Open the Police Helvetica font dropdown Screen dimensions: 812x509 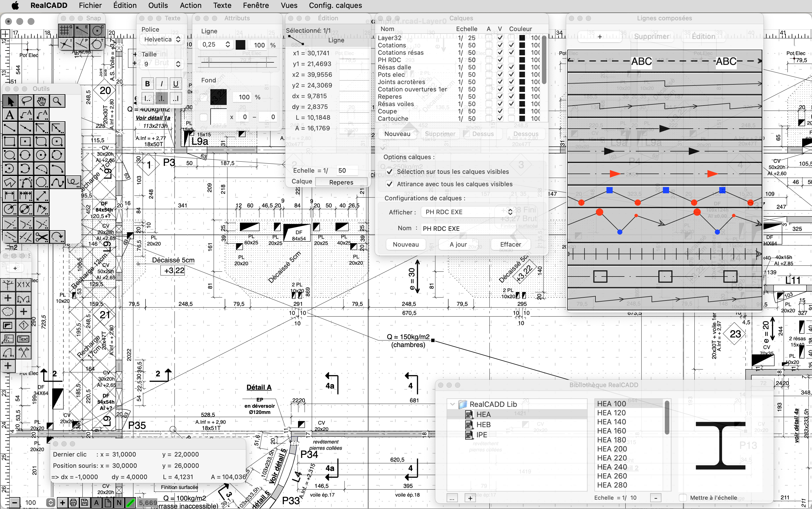click(162, 40)
